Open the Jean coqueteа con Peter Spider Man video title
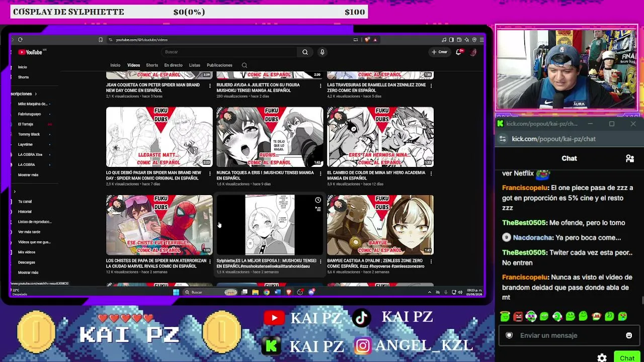644x362 pixels. point(153,87)
